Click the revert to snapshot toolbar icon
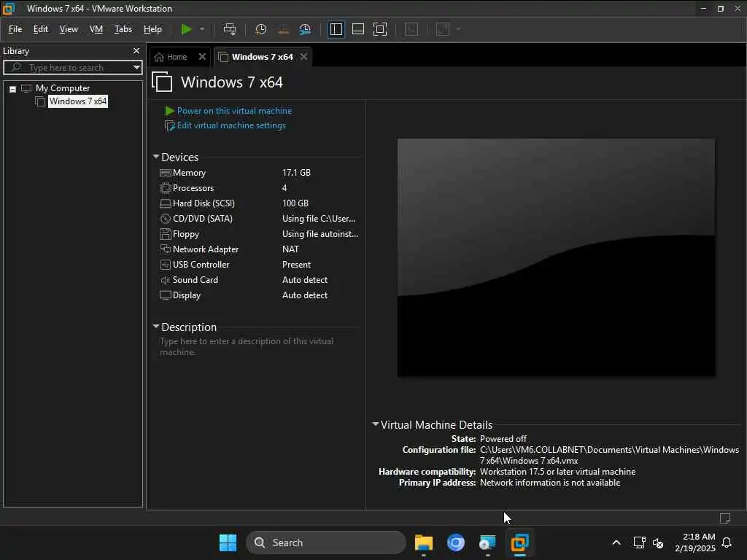The height and width of the screenshot is (560, 747). click(283, 29)
